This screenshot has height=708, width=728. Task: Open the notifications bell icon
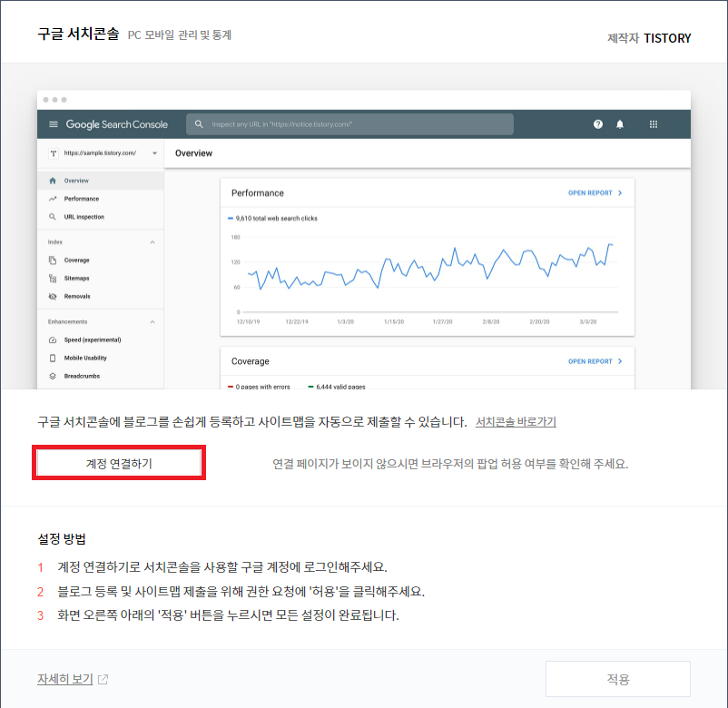coord(620,124)
